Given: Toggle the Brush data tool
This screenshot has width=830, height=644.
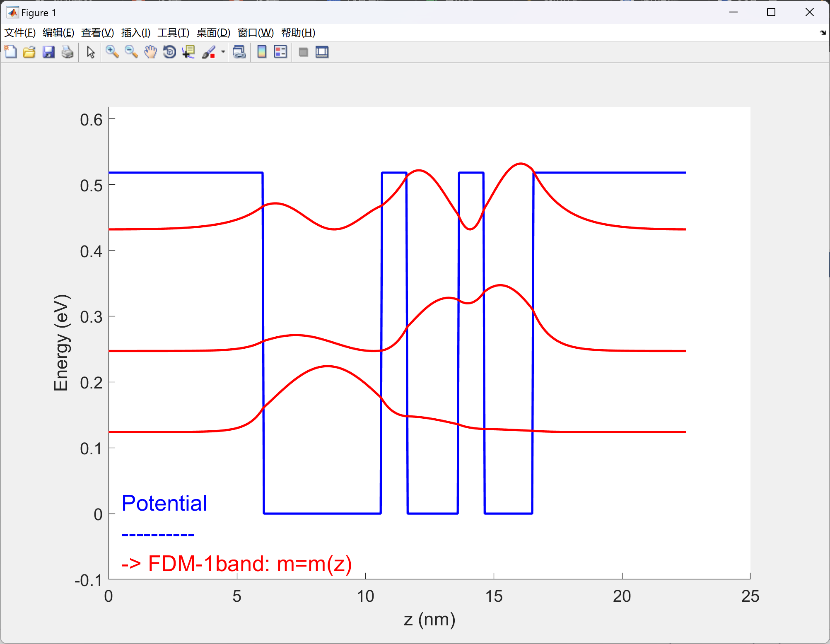Looking at the screenshot, I should (x=209, y=52).
